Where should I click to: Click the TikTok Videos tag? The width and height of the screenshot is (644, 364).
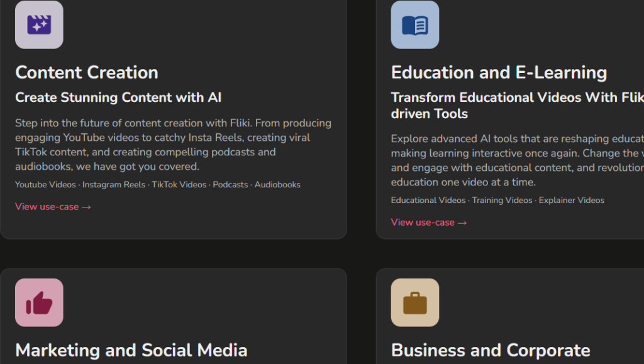179,185
